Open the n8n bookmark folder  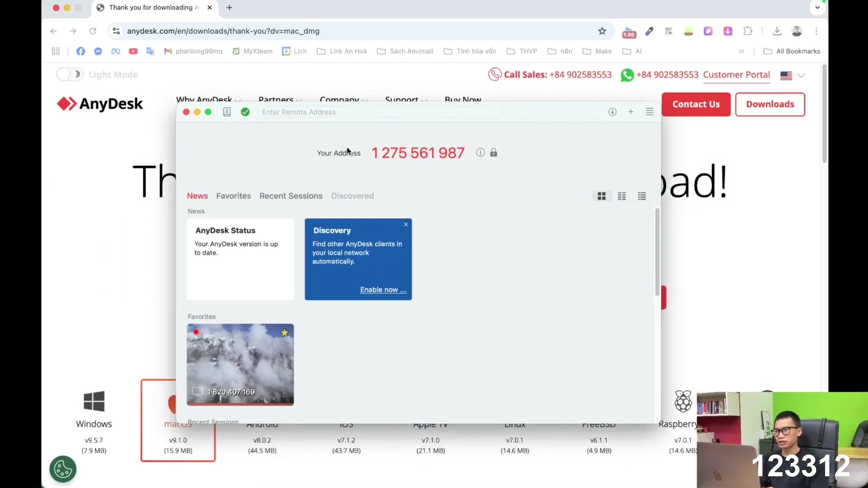(560, 51)
